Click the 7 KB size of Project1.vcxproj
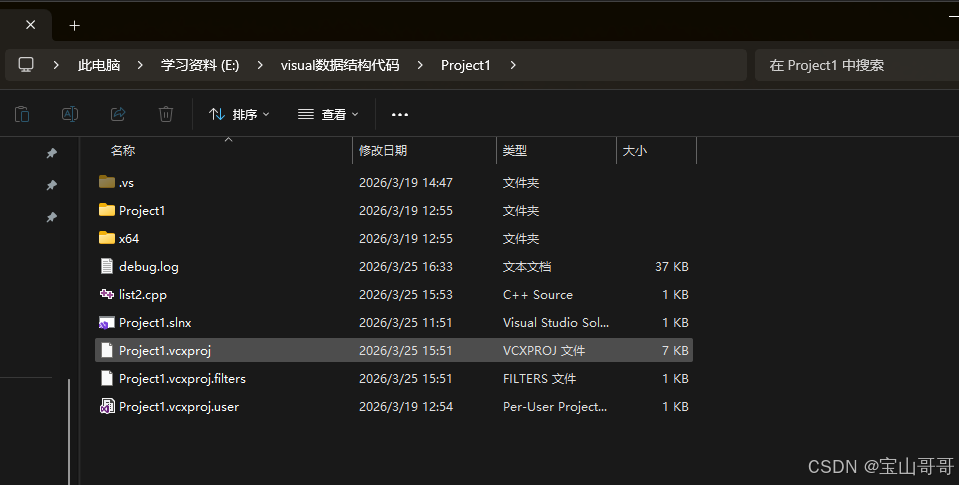This screenshot has height=485, width=959. (x=675, y=351)
